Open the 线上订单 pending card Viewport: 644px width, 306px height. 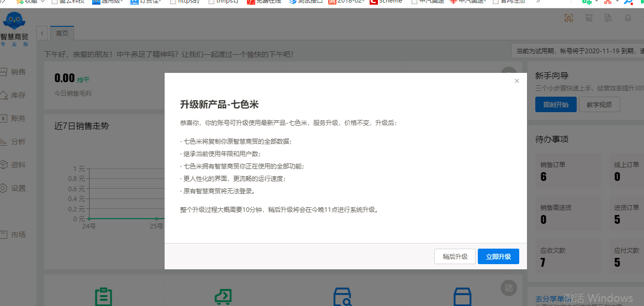pyautogui.click(x=626, y=172)
